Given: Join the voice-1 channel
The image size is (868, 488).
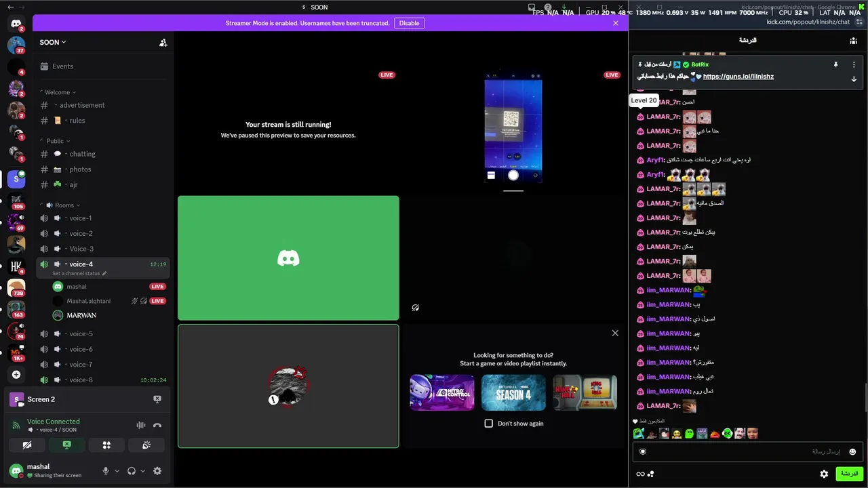Looking at the screenshot, I should click(x=103, y=218).
